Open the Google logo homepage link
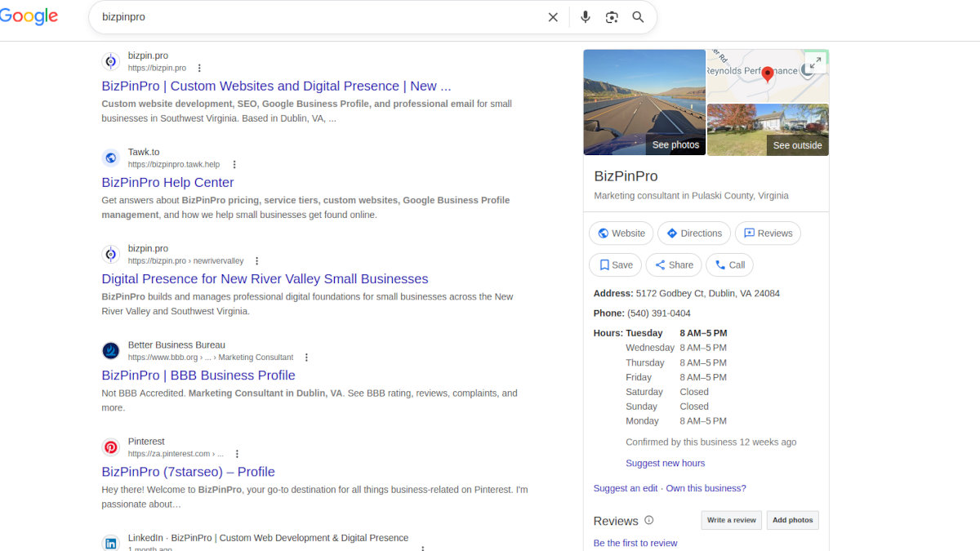Screen dimensions: 980x551 tap(29, 16)
